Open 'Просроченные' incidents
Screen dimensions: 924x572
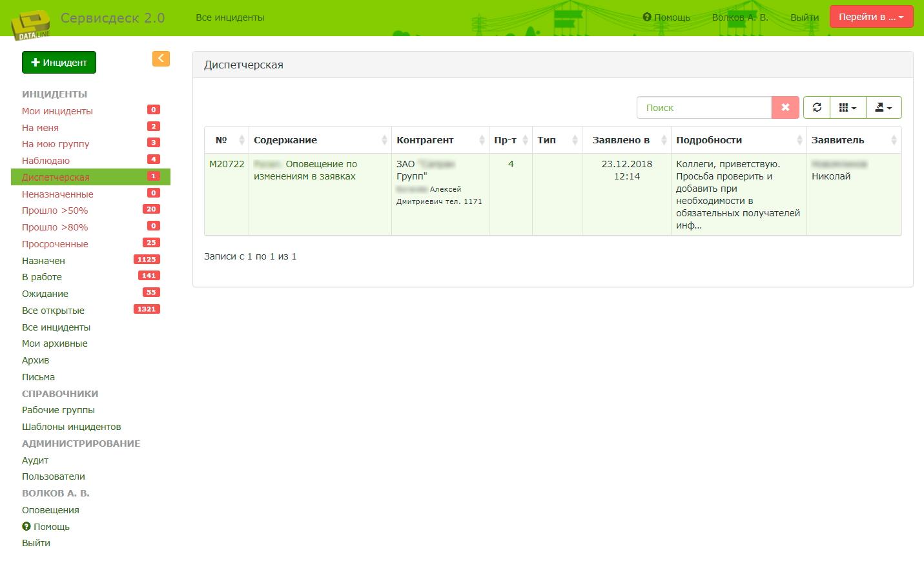55,244
